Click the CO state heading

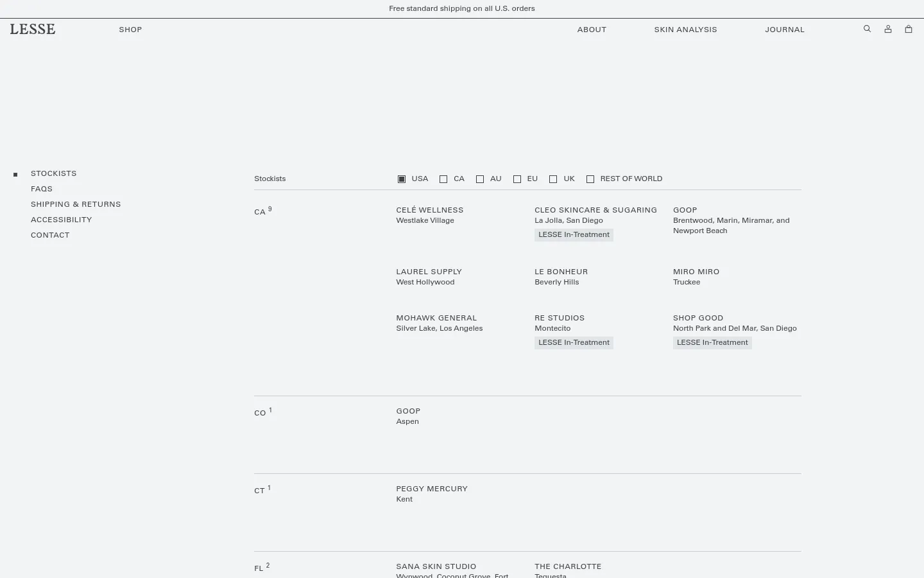tap(260, 413)
